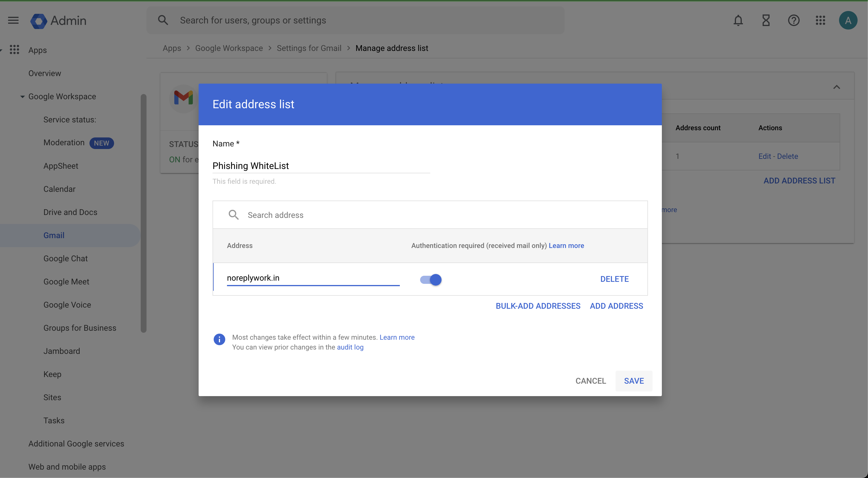Click DELETE for noreplywork.in address

click(x=614, y=279)
